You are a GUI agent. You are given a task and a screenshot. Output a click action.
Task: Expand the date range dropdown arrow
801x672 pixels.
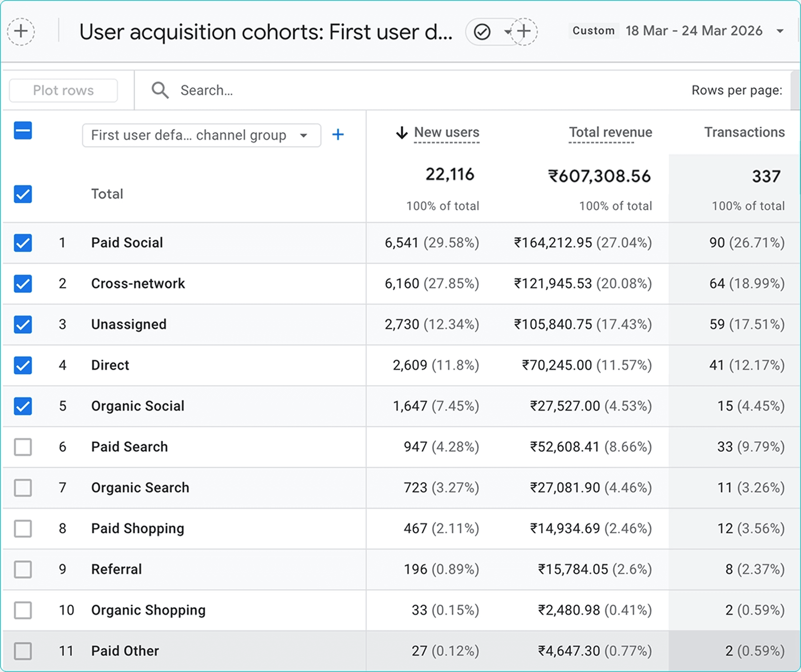click(780, 31)
